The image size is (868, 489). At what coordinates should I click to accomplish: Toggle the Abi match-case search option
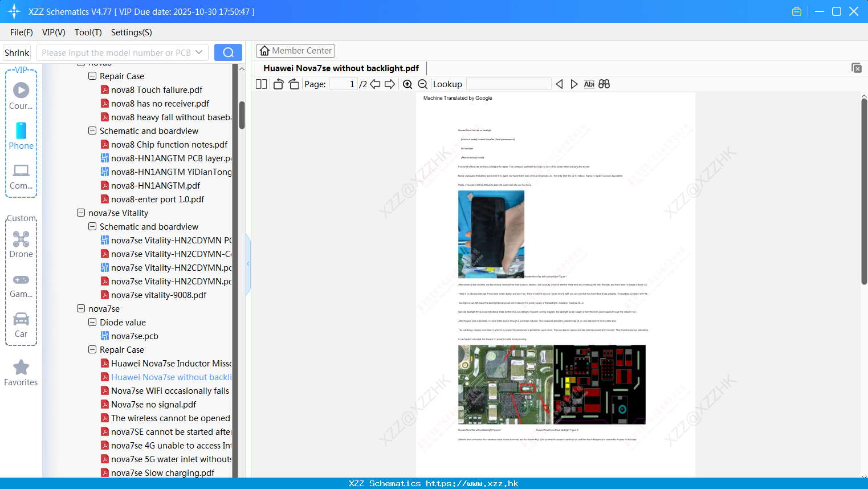pyautogui.click(x=589, y=84)
